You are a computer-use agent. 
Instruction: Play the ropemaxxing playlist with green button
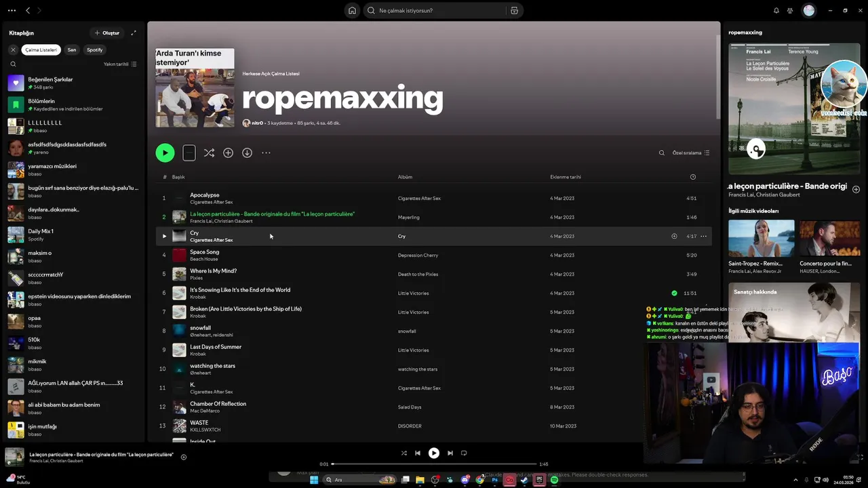165,152
